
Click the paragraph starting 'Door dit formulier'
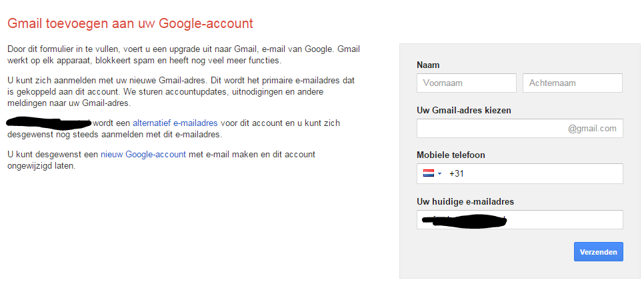pyautogui.click(x=182, y=55)
